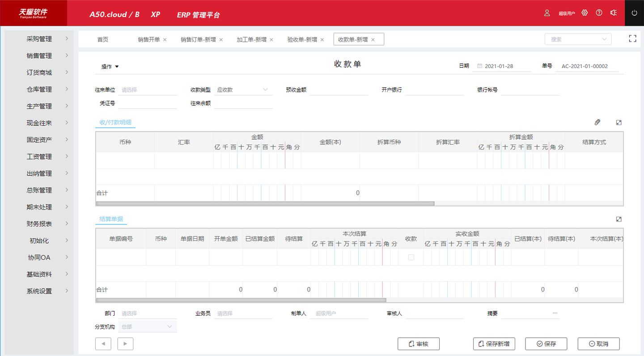Close the 验收单-新增 tab

click(x=322, y=40)
